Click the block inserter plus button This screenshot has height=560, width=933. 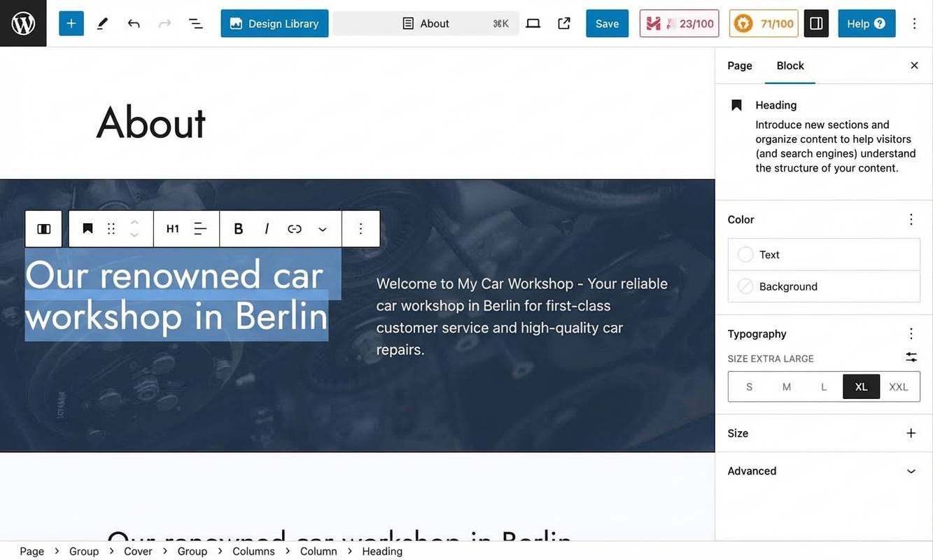(71, 23)
